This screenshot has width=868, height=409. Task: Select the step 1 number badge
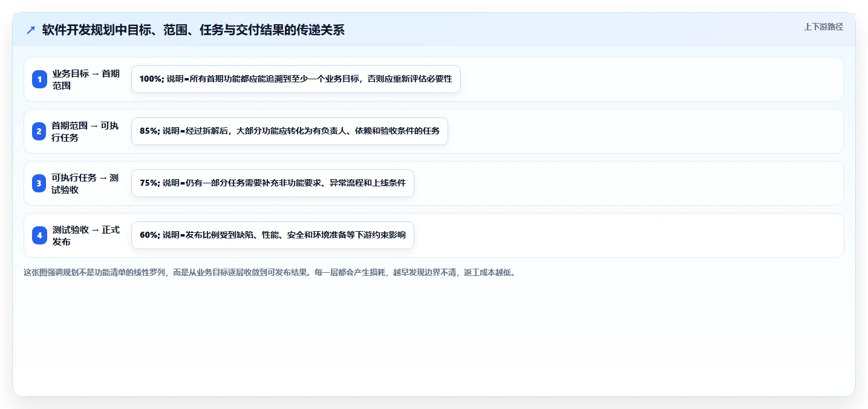(39, 79)
